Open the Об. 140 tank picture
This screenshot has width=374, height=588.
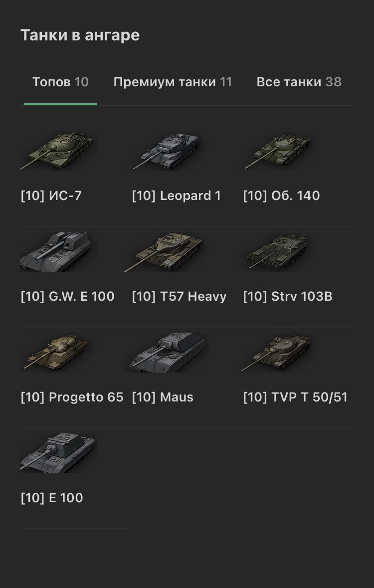[278, 151]
